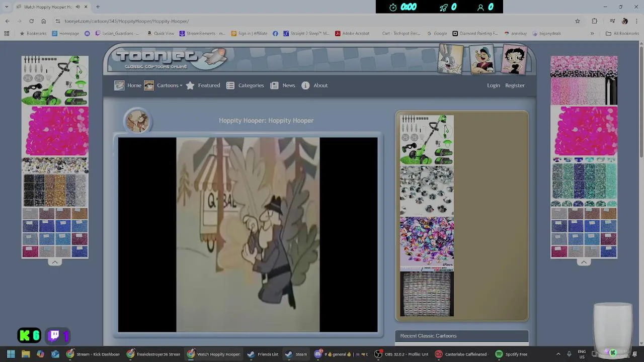Open the Google bookmark
Screen dimensions: 644x362
(437, 34)
